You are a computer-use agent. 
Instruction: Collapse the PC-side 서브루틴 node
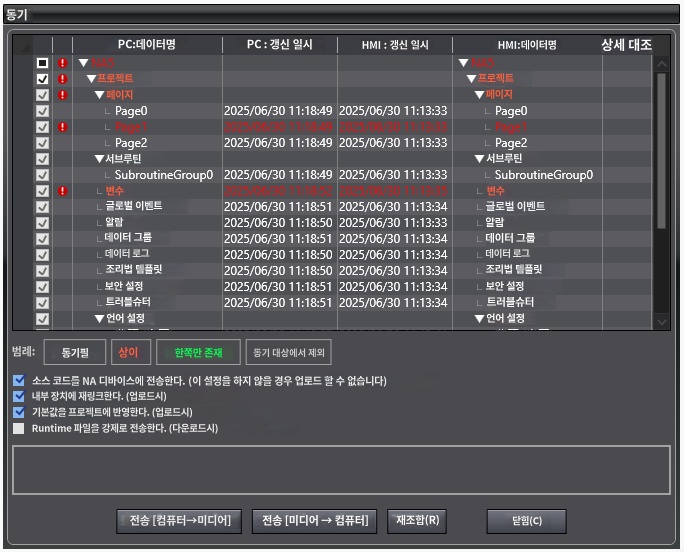99,159
